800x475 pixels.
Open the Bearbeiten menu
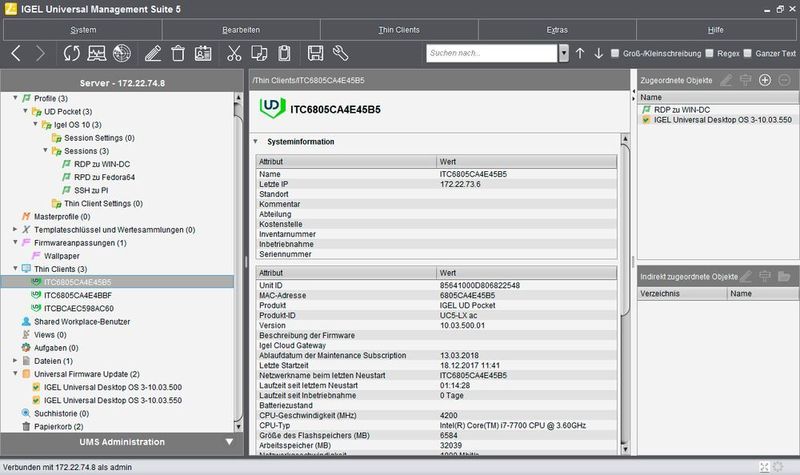pos(241,30)
